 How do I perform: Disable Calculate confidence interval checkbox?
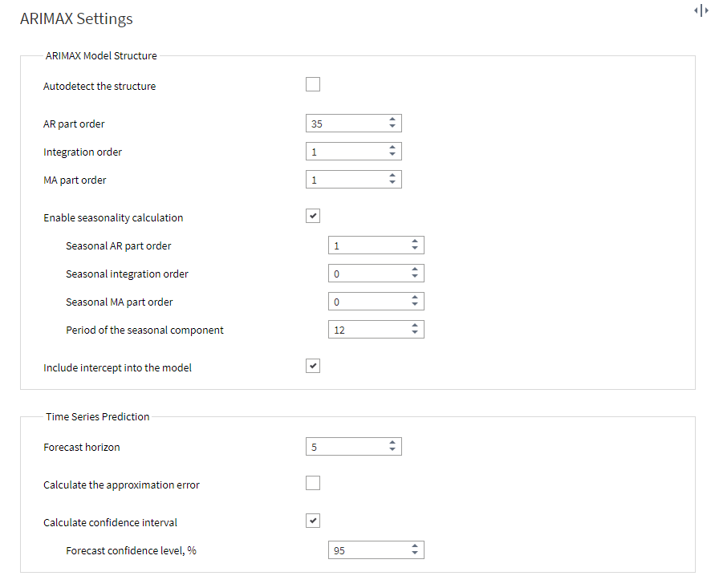(313, 521)
